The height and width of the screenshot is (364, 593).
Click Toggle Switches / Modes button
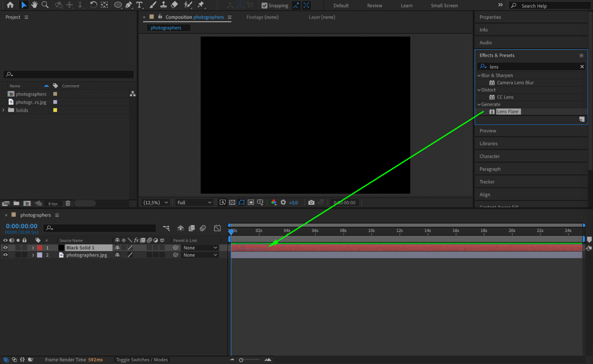click(142, 360)
